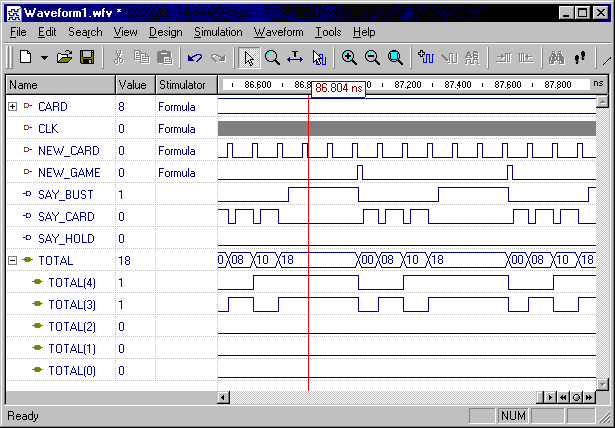Click the New document icon

point(26,58)
